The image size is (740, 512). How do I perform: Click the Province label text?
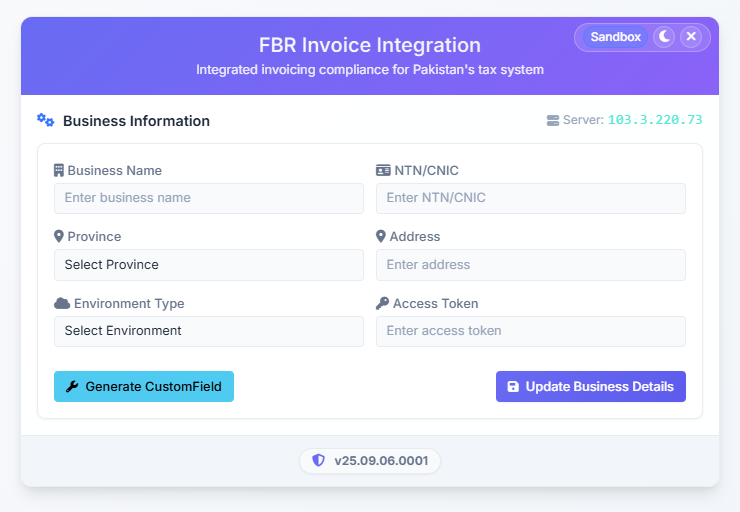click(x=94, y=236)
